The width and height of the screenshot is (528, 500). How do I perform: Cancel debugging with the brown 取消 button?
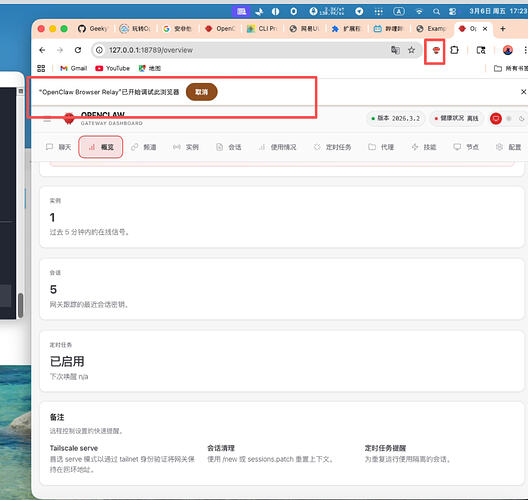pyautogui.click(x=201, y=92)
